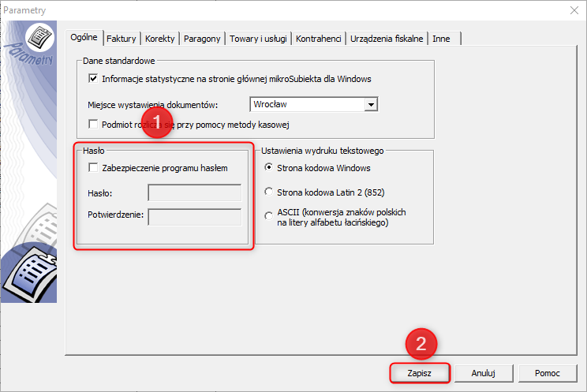
Task: Switch to the Ogólne tab
Action: [x=84, y=37]
